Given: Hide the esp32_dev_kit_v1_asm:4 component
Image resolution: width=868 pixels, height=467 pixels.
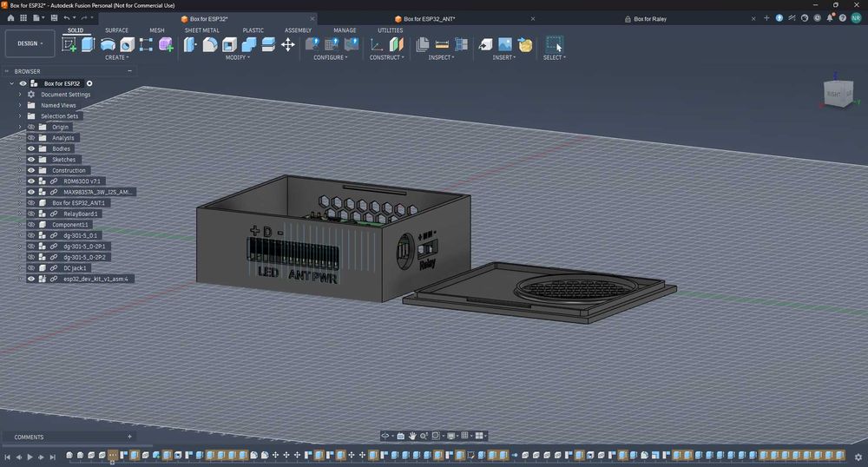Looking at the screenshot, I should [31, 279].
